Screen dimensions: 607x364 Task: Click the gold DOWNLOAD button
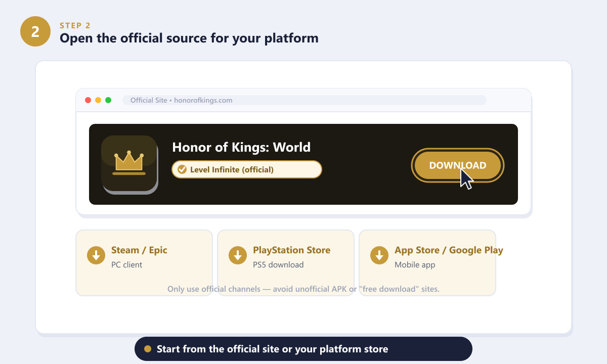[x=457, y=165]
